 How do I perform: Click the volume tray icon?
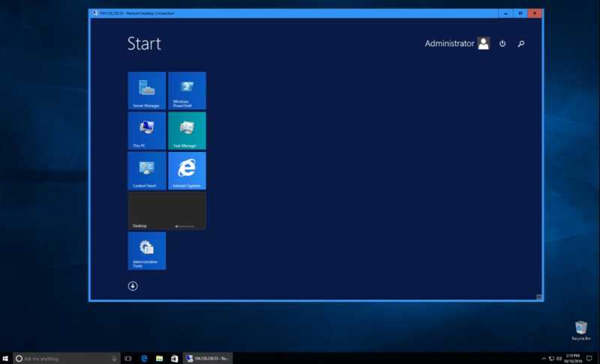click(559, 358)
